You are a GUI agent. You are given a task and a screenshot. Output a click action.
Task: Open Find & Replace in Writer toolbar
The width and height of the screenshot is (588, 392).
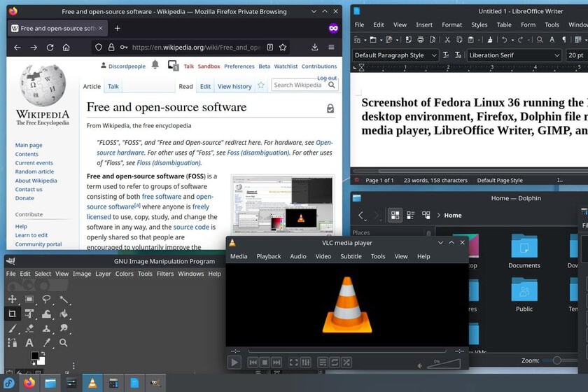(540, 39)
